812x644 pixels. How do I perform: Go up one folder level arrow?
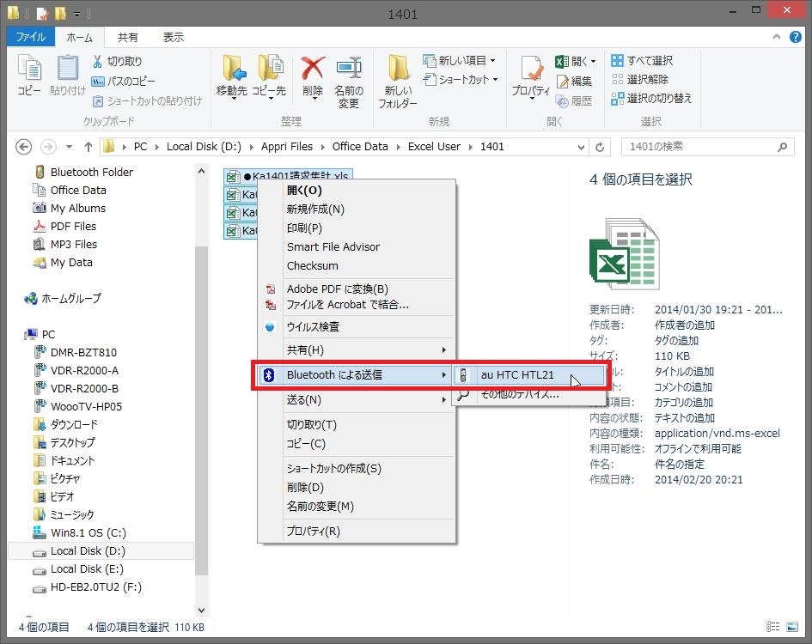pos(89,147)
